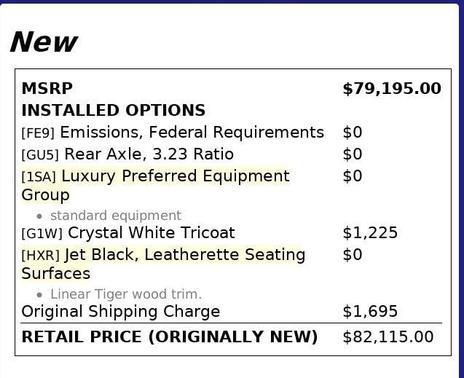464x378 pixels.
Task: Select the G1W option code
Action: pyautogui.click(x=42, y=233)
